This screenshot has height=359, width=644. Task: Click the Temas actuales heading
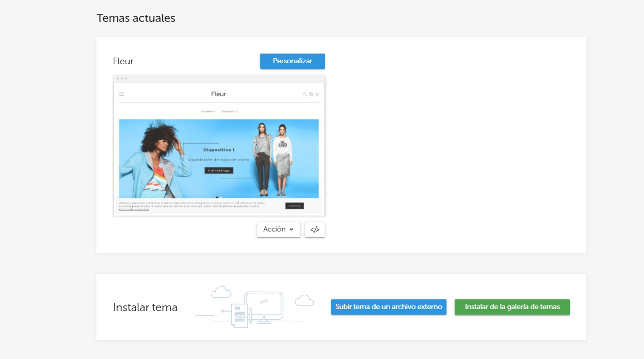coord(136,18)
